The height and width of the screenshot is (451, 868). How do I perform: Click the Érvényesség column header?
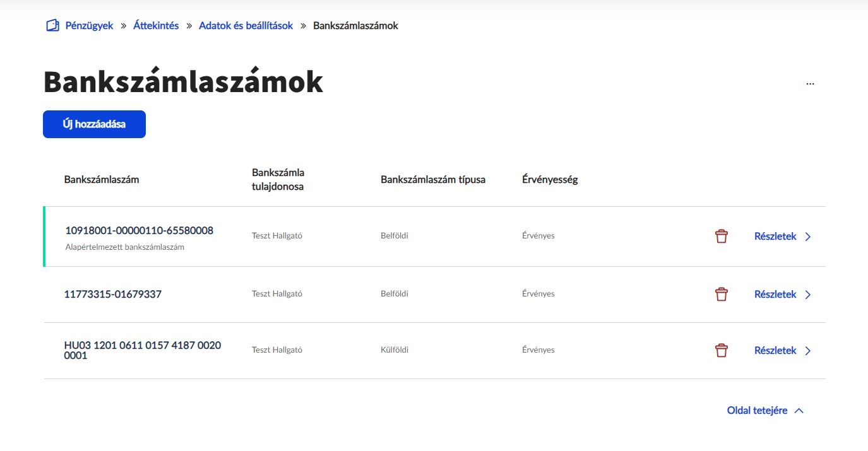550,180
